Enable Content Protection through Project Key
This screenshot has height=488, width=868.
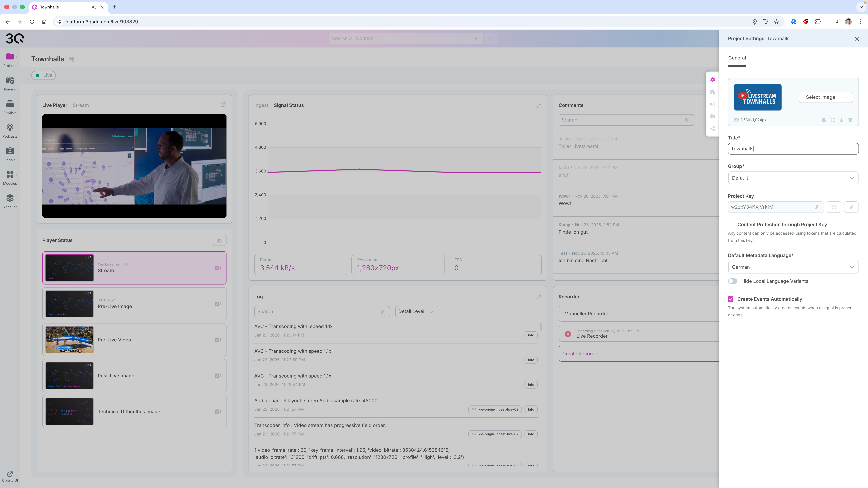click(x=731, y=225)
